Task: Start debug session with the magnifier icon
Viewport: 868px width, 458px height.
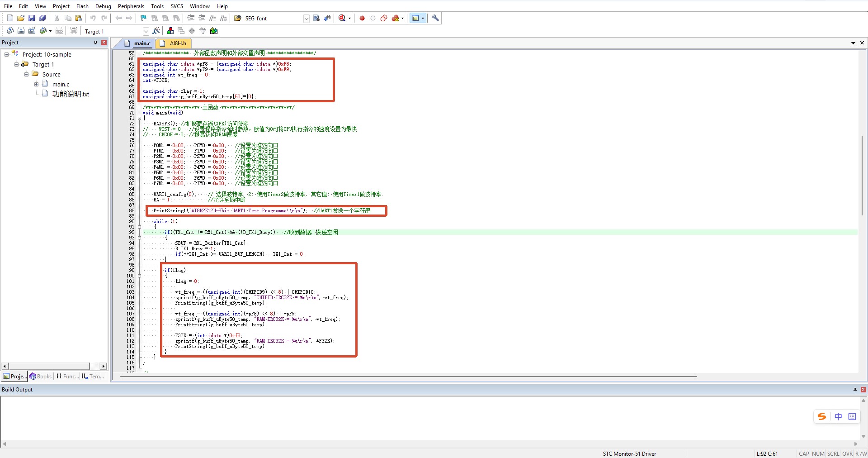Action: pyautogui.click(x=342, y=18)
